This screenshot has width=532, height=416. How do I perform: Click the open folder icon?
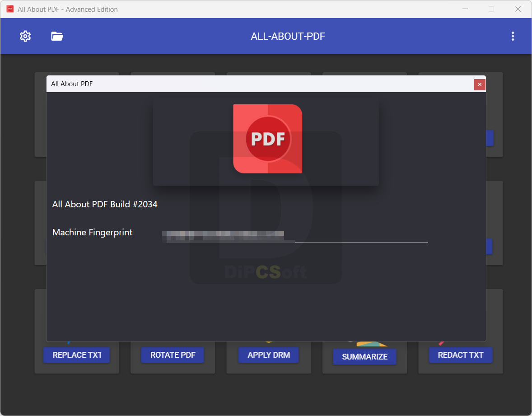coord(57,36)
